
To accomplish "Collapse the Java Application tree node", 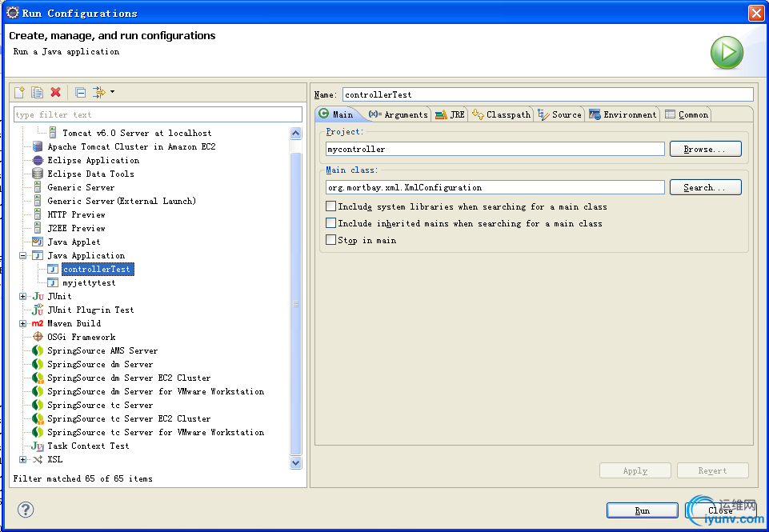I will point(22,255).
